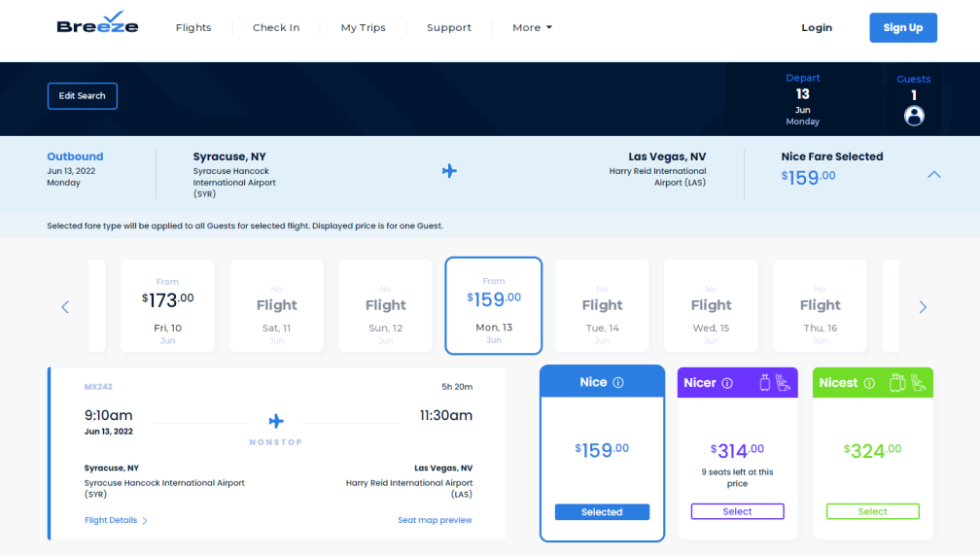Choose Mon, 13 Jun date card

pyautogui.click(x=494, y=305)
